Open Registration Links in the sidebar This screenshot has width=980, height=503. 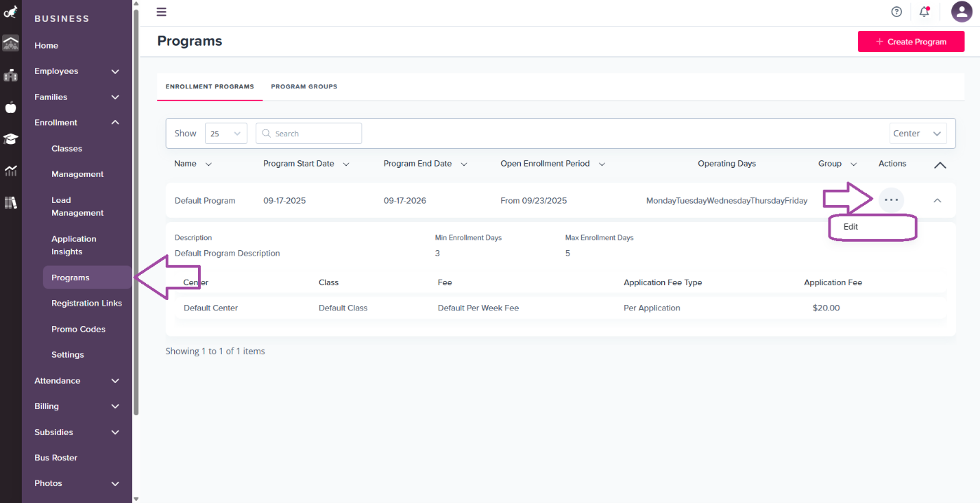(86, 302)
